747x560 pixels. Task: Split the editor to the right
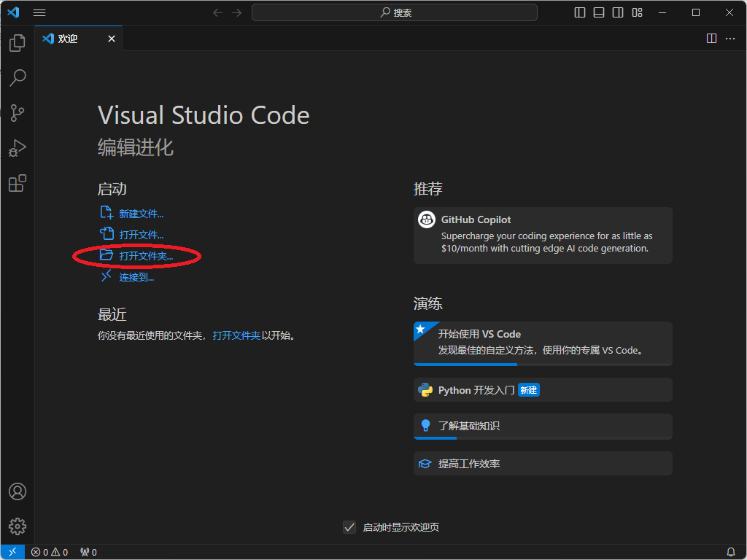tap(711, 39)
